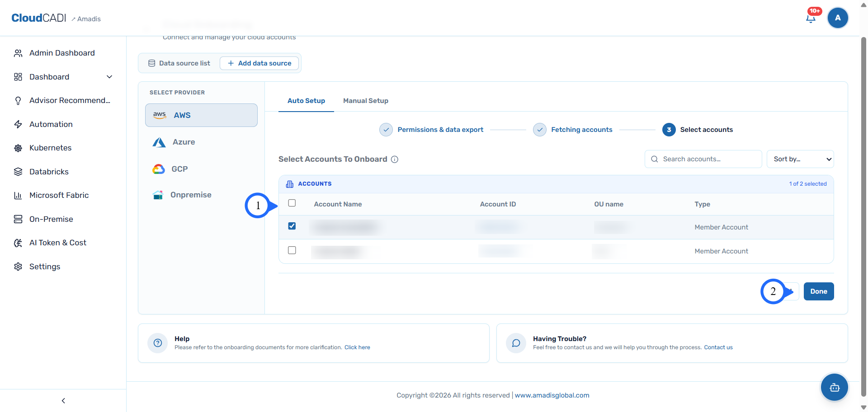This screenshot has width=868, height=412.
Task: Click the Fetching accounts step label
Action: 582,130
